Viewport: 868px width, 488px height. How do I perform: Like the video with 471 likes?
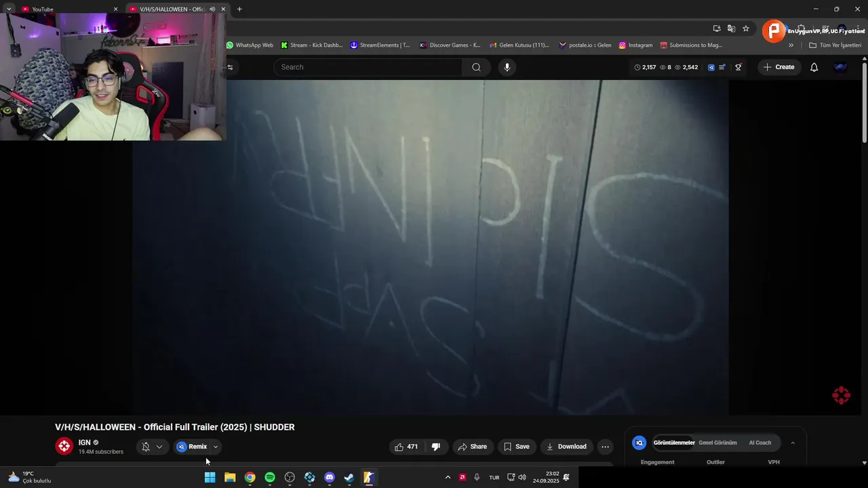[x=406, y=447]
